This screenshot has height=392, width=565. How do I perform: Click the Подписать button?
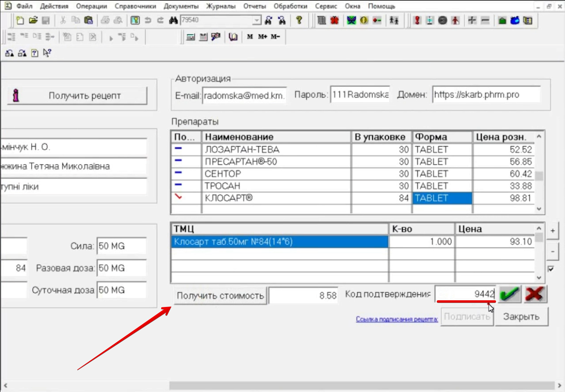point(467,317)
